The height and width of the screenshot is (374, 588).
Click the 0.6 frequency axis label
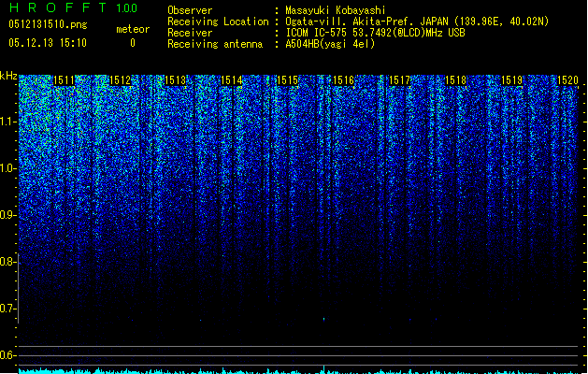[8, 355]
